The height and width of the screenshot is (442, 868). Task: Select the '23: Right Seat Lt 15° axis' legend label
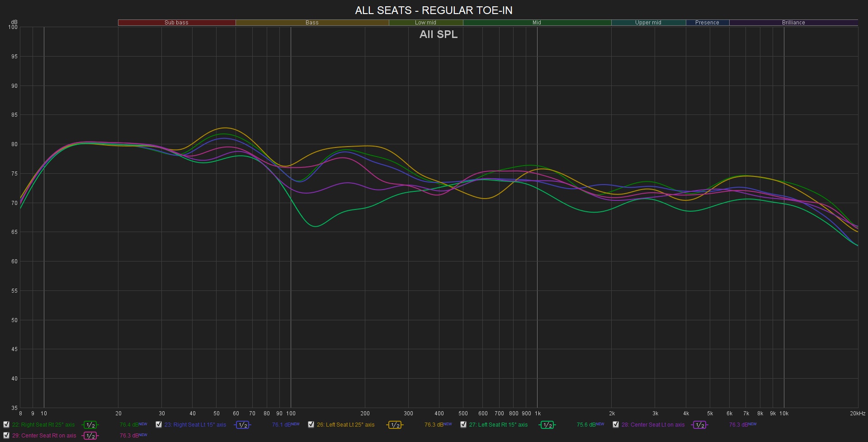(195, 425)
